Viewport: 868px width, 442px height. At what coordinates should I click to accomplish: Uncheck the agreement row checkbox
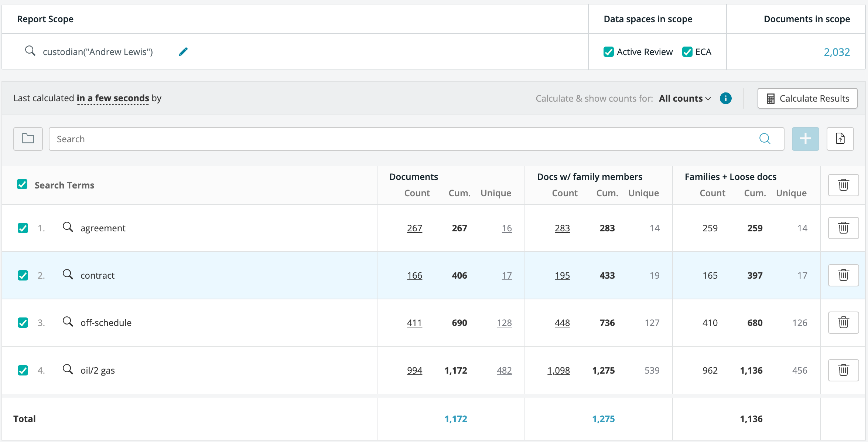point(23,228)
